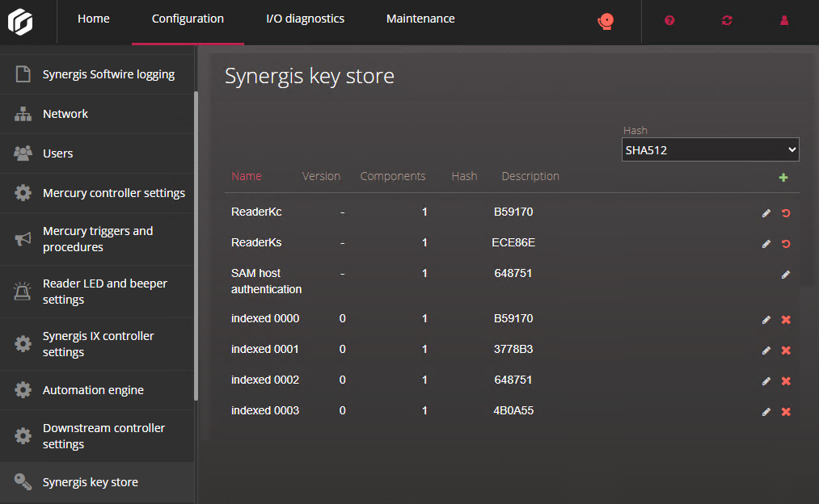Add a new key with the green plus icon
The image size is (819, 504).
(x=783, y=177)
